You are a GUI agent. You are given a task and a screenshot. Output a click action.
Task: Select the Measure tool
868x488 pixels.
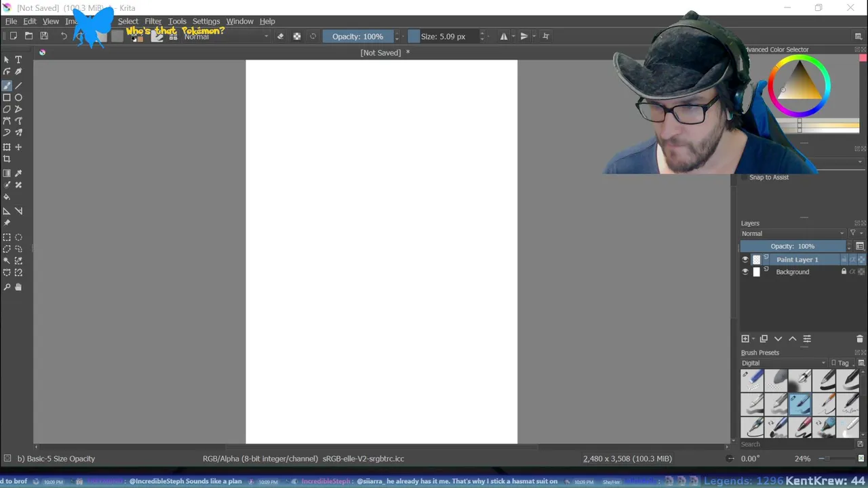pos(18,211)
